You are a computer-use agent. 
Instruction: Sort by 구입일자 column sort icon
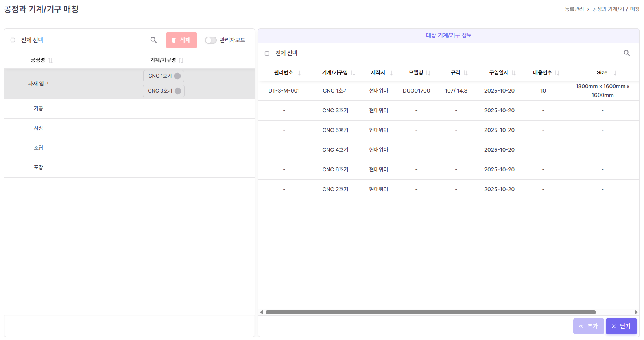[513, 73]
